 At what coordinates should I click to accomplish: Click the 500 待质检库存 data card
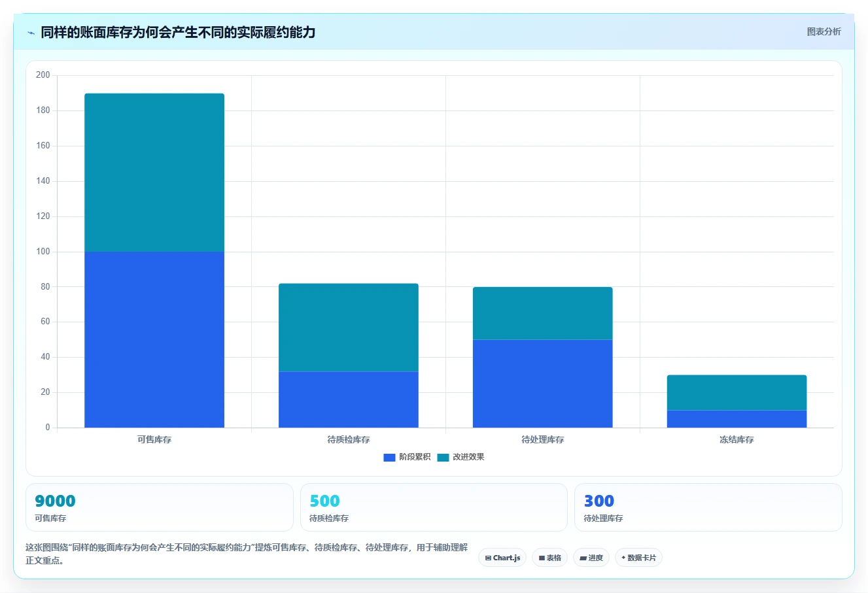coord(434,507)
